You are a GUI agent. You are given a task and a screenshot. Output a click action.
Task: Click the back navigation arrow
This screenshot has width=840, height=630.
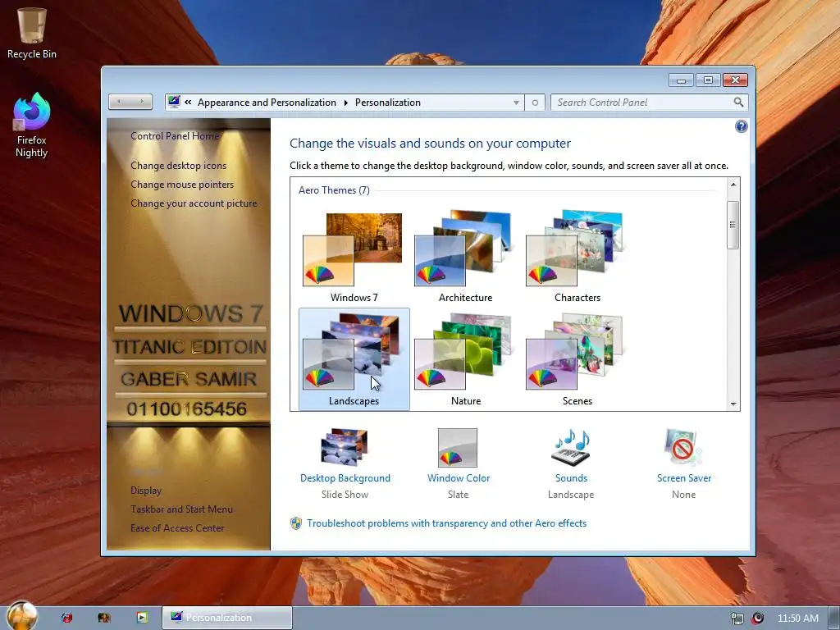(x=119, y=102)
